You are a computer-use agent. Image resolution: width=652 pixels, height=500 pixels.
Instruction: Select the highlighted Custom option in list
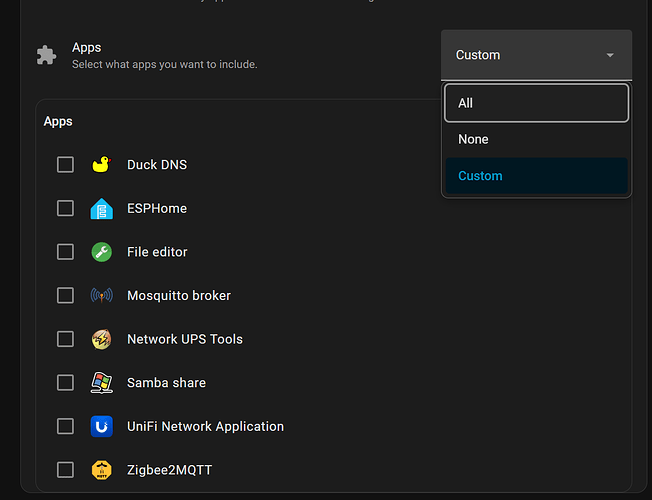pyautogui.click(x=536, y=176)
